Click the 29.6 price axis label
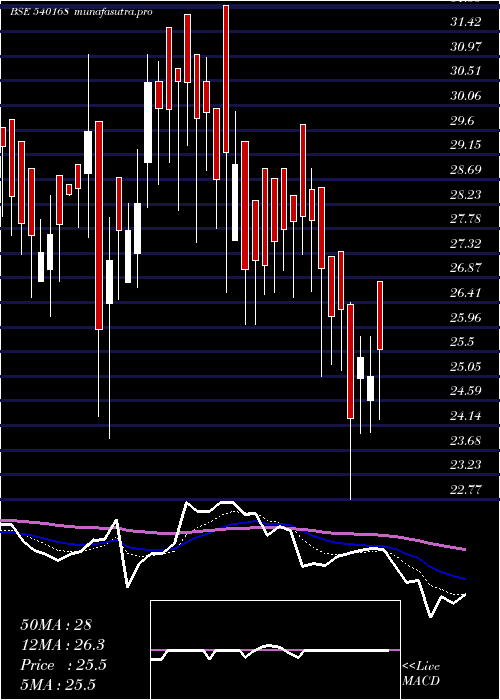This screenshot has width=500, height=700. (463, 121)
